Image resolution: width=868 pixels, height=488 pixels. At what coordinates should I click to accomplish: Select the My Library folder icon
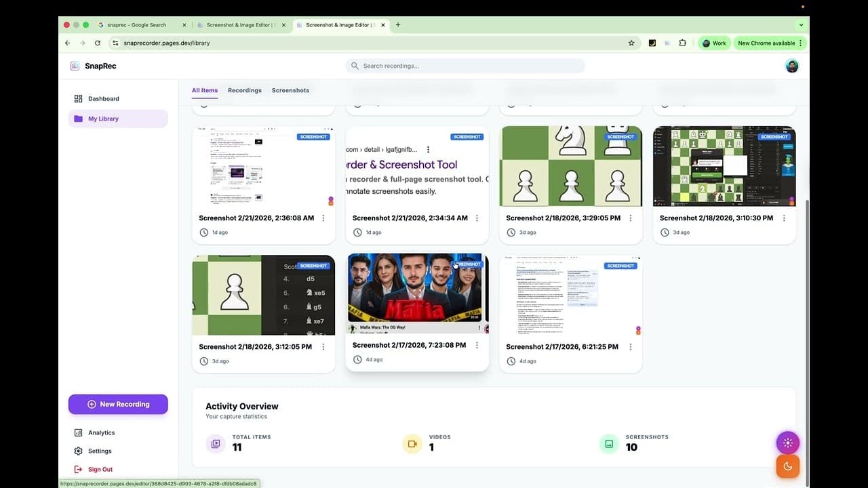coord(79,119)
